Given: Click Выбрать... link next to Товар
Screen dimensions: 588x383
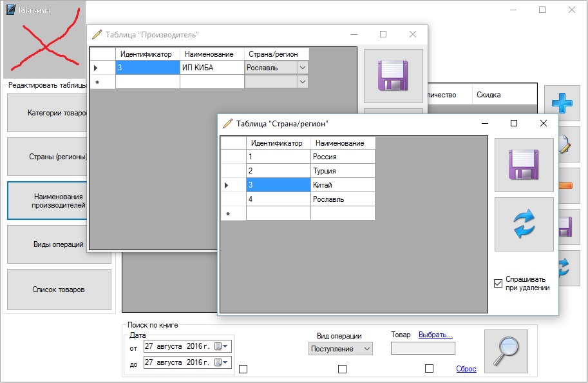Looking at the screenshot, I should pyautogui.click(x=435, y=335).
